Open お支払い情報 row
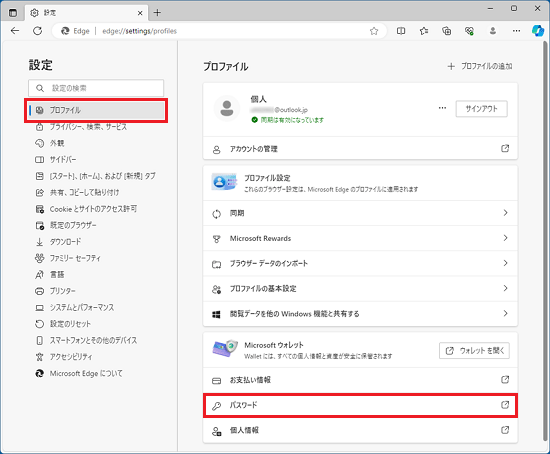The image size is (550, 454). (360, 380)
